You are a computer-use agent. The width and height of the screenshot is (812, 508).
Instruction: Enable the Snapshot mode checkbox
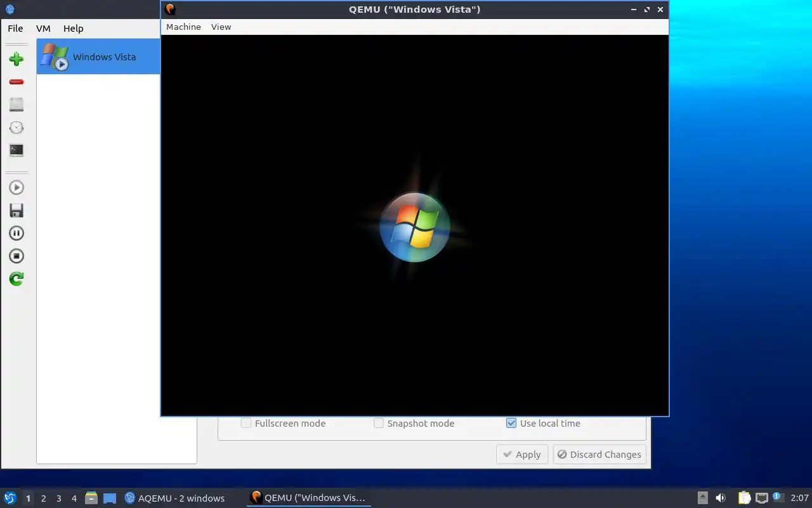tap(379, 423)
